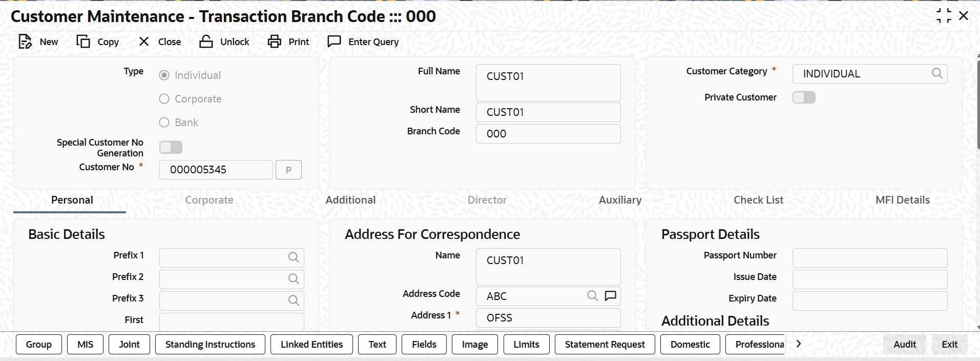This screenshot has width=980, height=361.
Task: Click the Passport Number field
Action: pyautogui.click(x=870, y=258)
